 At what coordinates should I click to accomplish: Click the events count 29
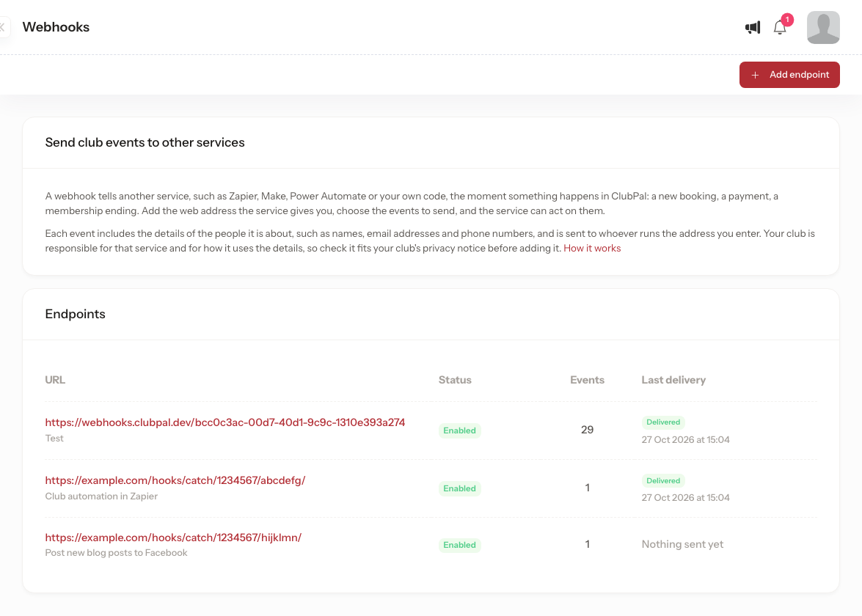click(x=587, y=430)
